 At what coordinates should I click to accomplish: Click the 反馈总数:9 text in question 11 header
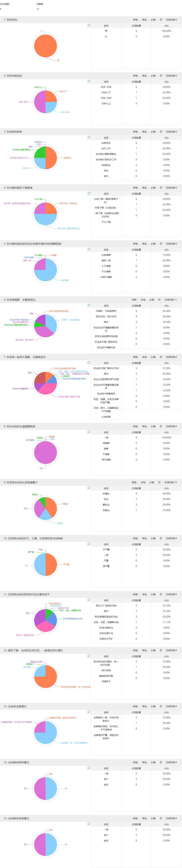click(171, 594)
